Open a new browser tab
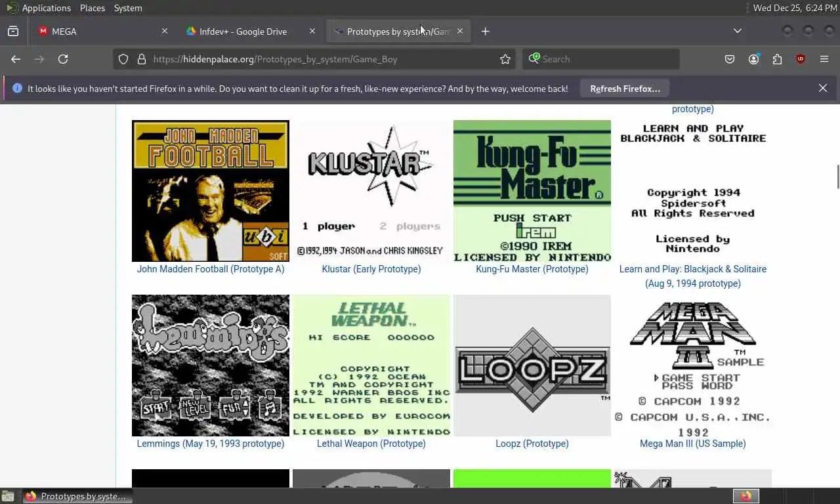This screenshot has width=840, height=504. click(485, 31)
